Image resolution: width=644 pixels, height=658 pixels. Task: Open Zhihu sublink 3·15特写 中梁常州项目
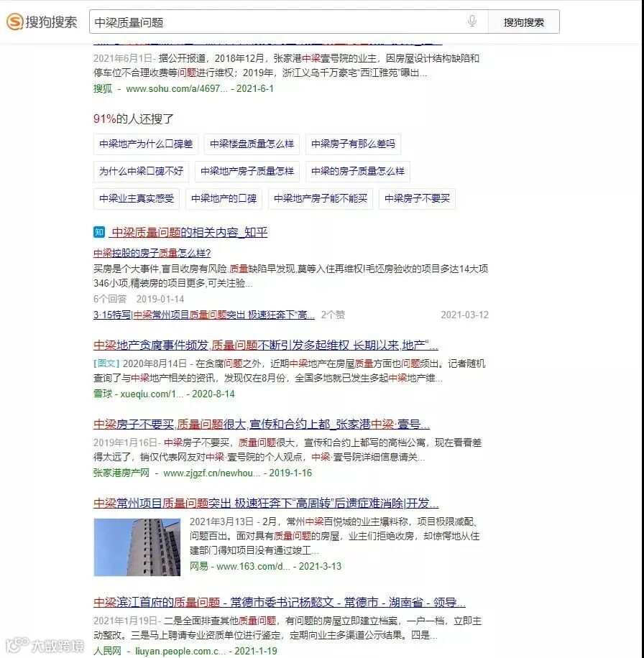[x=204, y=315]
